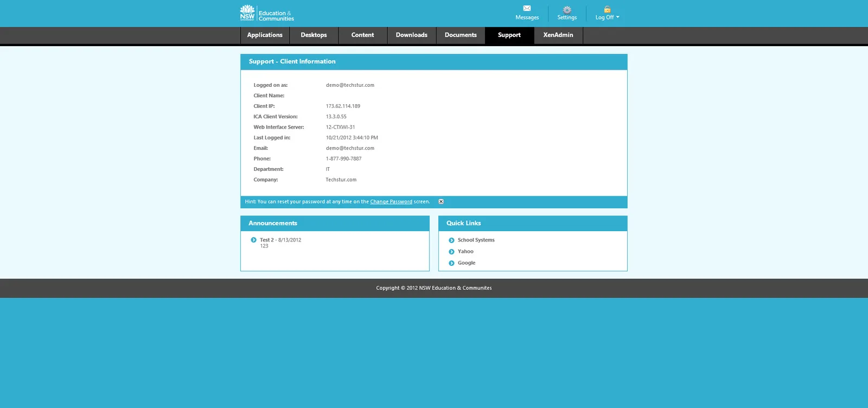
Task: Click the Department value IT
Action: click(328, 169)
